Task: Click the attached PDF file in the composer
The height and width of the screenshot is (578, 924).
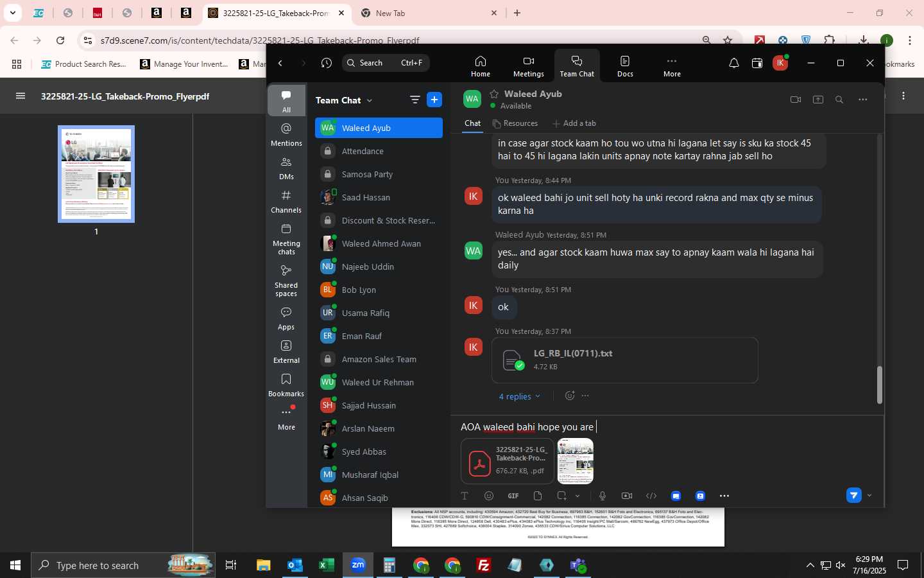Action: [508, 461]
